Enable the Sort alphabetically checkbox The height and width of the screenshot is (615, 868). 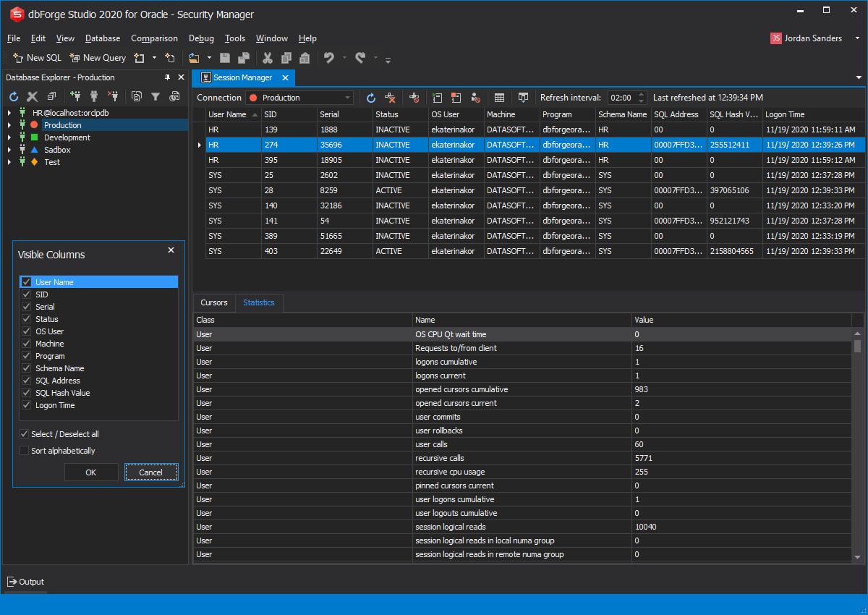(x=25, y=451)
